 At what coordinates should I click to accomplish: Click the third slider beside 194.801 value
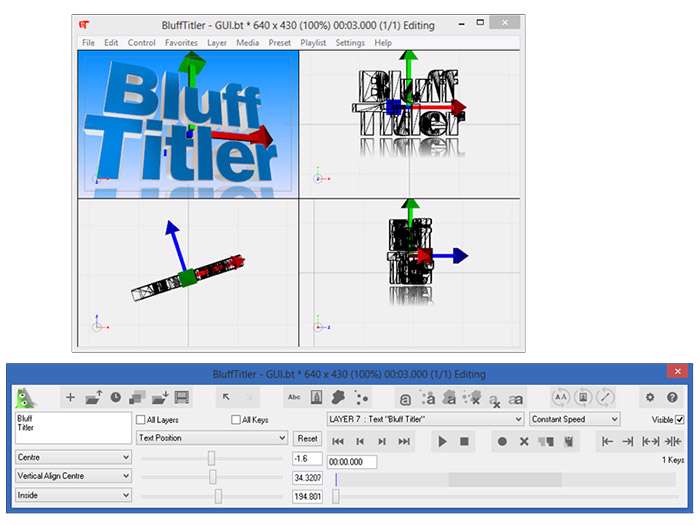[212, 496]
